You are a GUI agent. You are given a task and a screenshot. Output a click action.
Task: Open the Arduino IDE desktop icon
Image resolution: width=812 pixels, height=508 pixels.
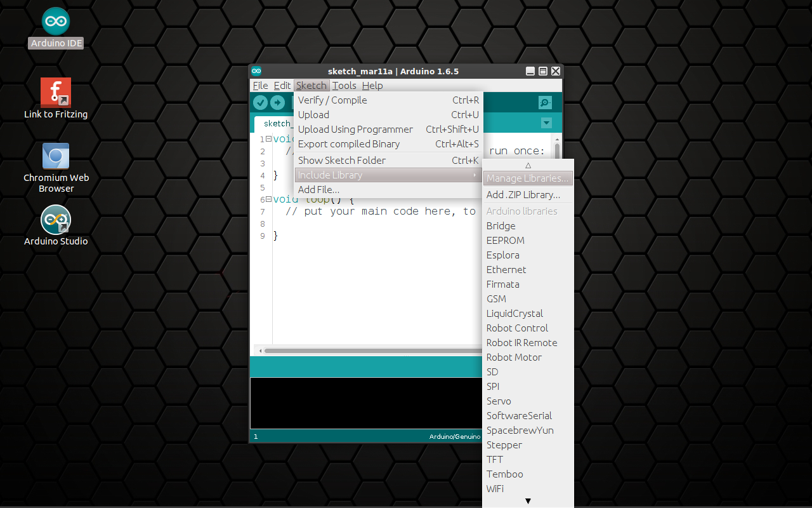(56, 28)
